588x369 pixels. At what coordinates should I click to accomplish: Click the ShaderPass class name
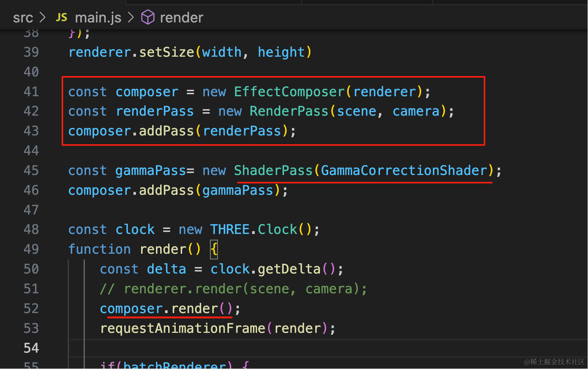click(x=273, y=170)
